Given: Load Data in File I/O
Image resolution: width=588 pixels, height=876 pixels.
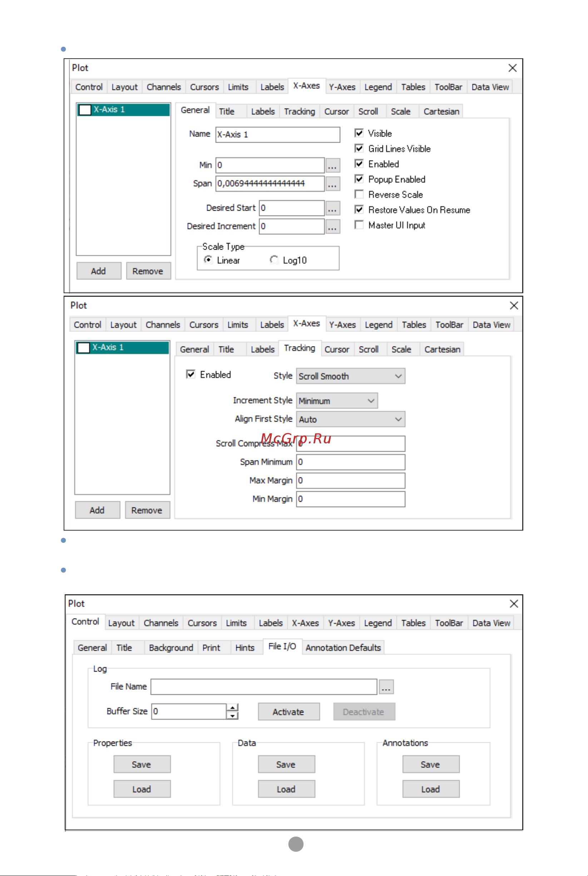Looking at the screenshot, I should pyautogui.click(x=286, y=789).
